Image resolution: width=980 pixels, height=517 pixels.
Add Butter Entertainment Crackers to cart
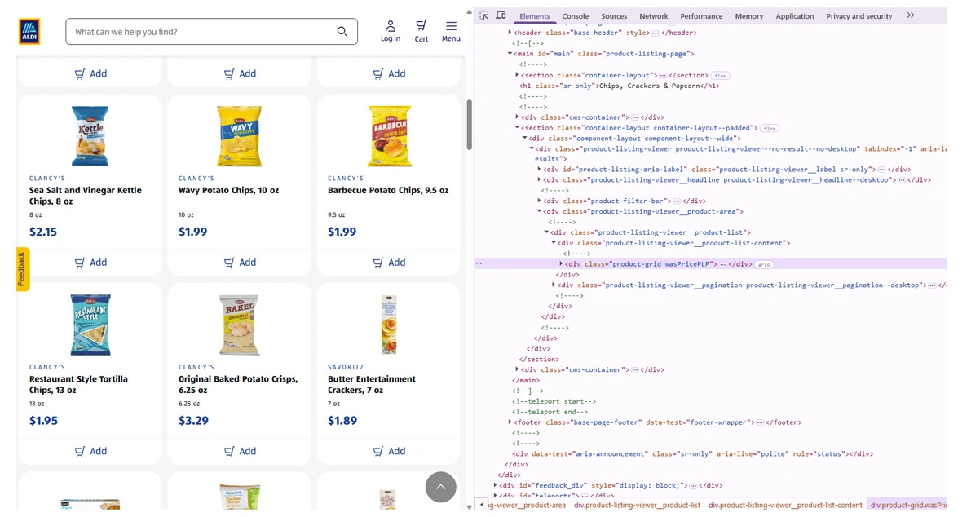[x=389, y=451]
